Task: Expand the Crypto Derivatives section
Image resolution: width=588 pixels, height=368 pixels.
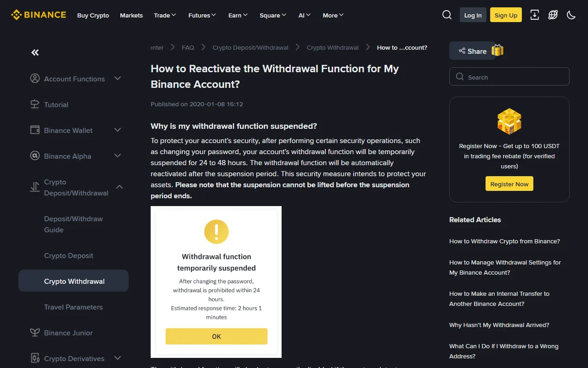Action: pos(118,358)
